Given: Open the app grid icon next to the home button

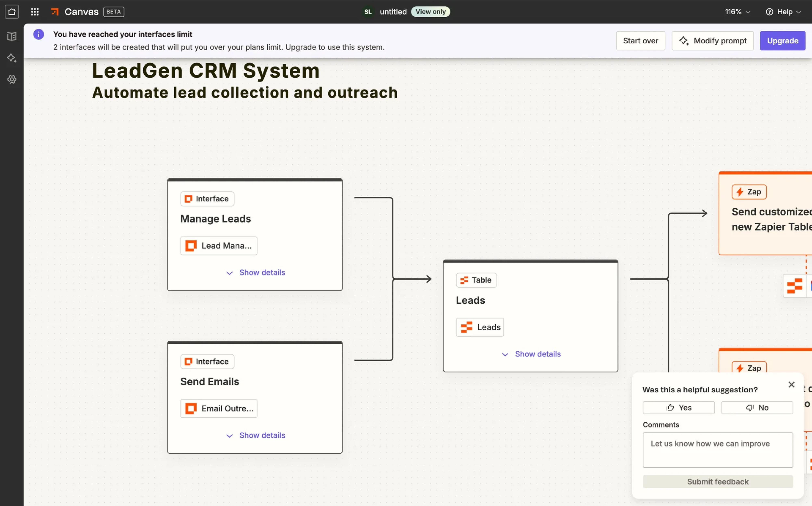Looking at the screenshot, I should 35,12.
